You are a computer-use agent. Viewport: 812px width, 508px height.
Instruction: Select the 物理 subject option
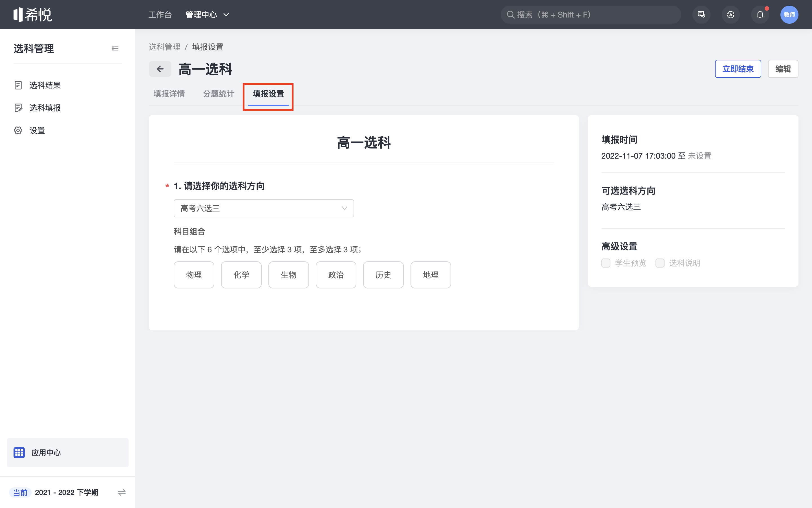click(x=194, y=275)
